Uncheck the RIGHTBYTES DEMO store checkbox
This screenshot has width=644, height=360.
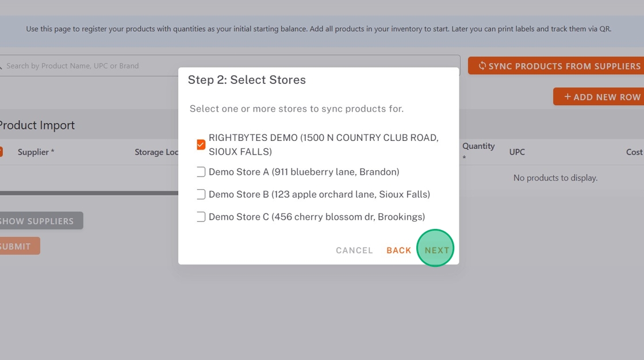[x=201, y=145]
